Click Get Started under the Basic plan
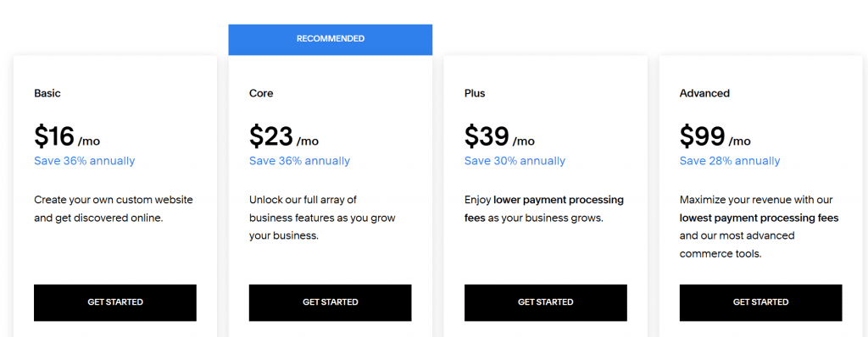This screenshot has width=868, height=337. [115, 302]
